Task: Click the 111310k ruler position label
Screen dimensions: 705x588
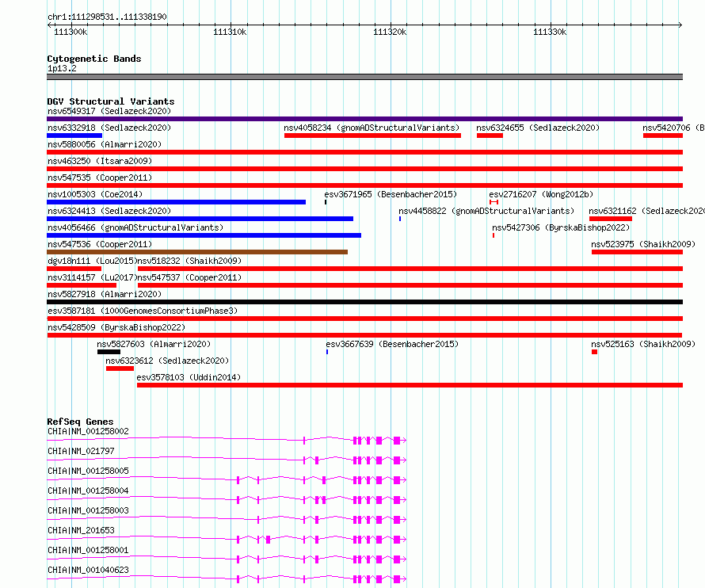Action: pyautogui.click(x=230, y=32)
